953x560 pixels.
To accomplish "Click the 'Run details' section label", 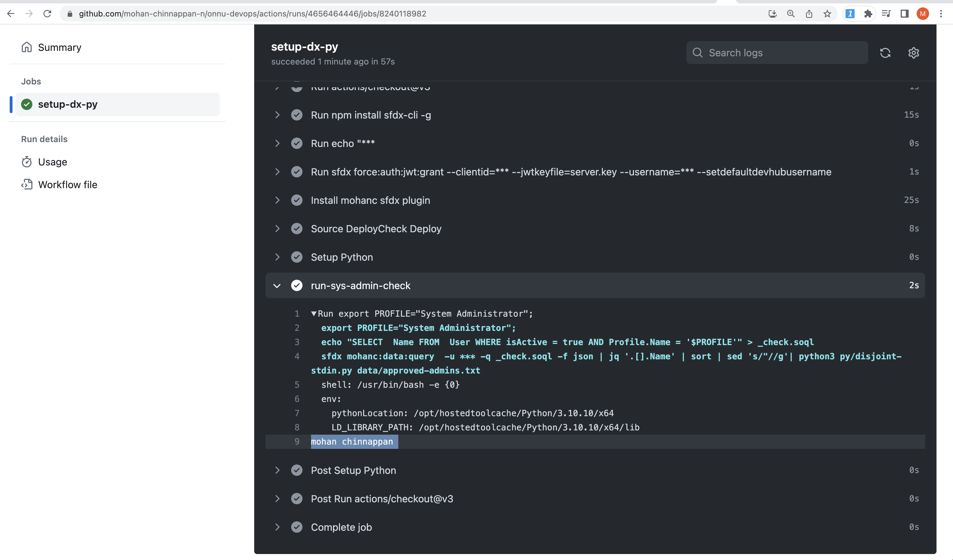I will [x=44, y=139].
